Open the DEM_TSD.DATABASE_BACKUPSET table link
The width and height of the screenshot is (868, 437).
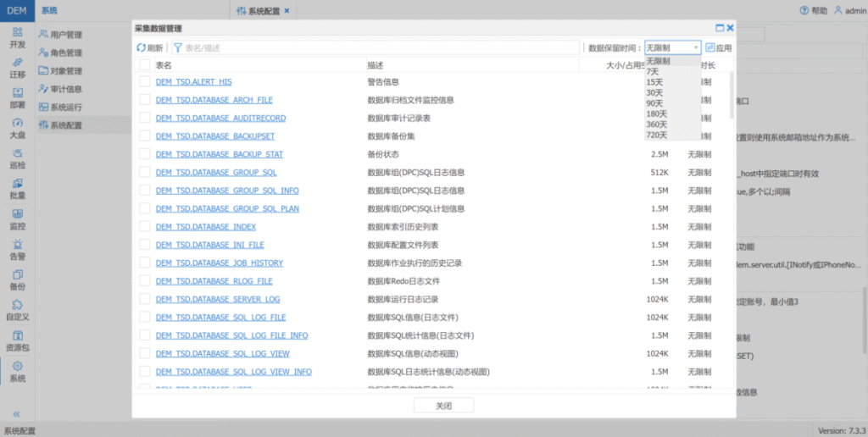pos(214,136)
